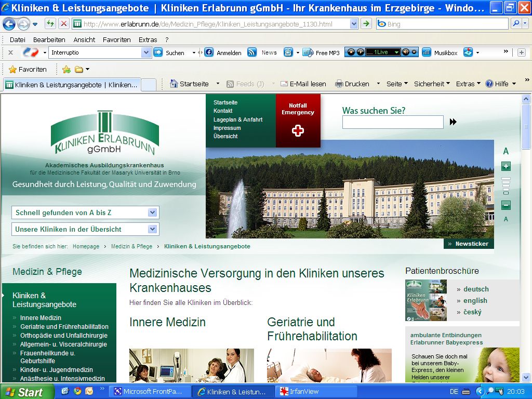Open the english patient brochure link
This screenshot has width=532, height=399.
click(475, 301)
